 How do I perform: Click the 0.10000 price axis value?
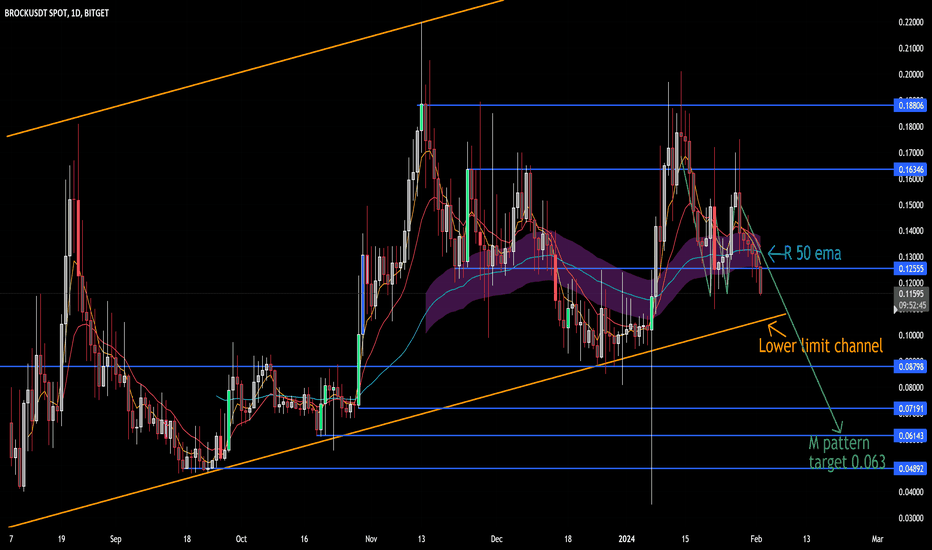[911, 335]
